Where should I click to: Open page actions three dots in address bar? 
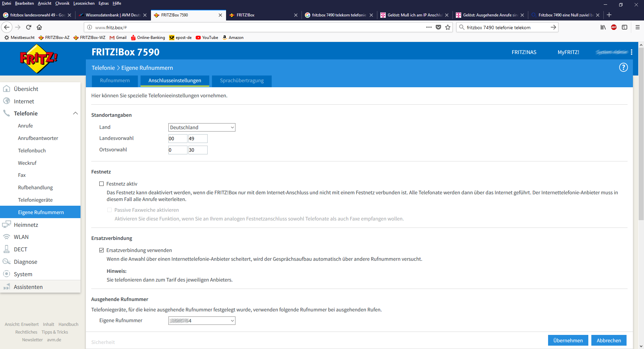click(429, 27)
